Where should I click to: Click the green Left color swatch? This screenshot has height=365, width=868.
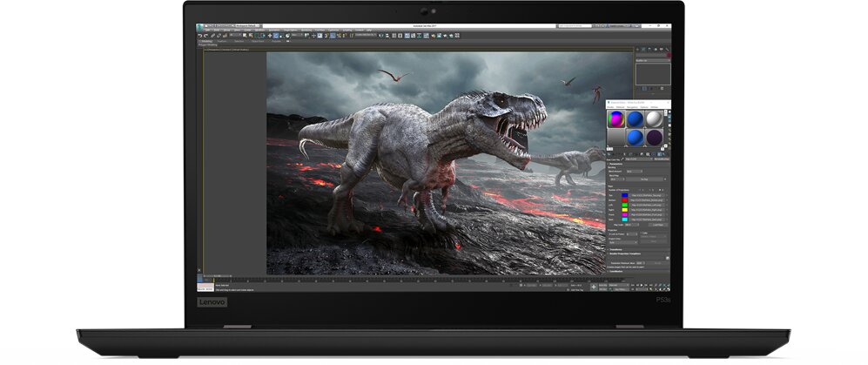[x=625, y=205]
